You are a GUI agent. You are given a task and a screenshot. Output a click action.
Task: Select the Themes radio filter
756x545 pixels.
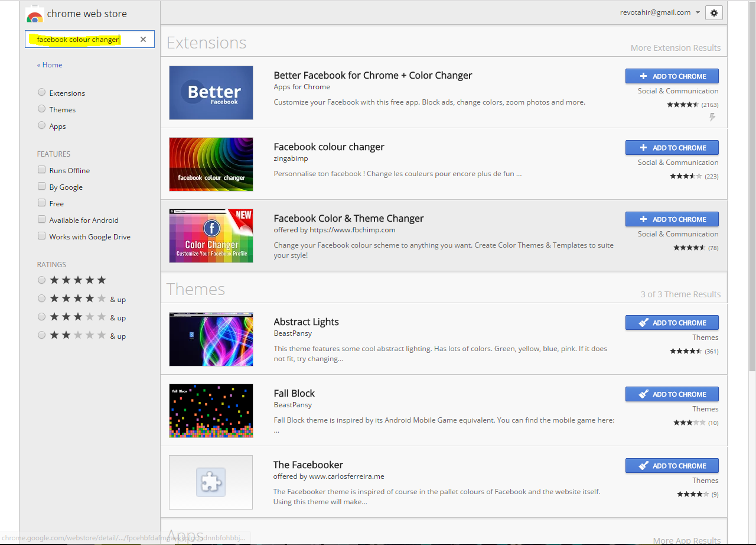pyautogui.click(x=41, y=109)
